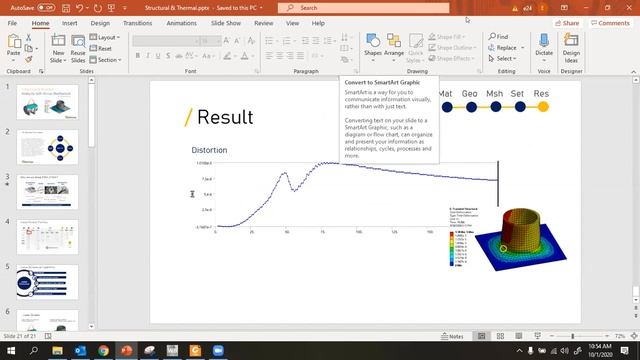The image size is (640, 360).
Task: Click the Design Ideas icon
Action: [x=571, y=41]
